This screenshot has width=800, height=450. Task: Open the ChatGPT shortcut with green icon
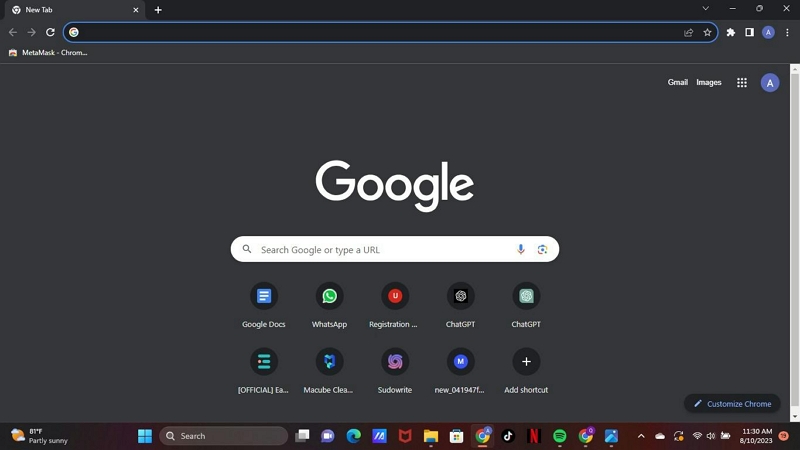[x=526, y=305]
